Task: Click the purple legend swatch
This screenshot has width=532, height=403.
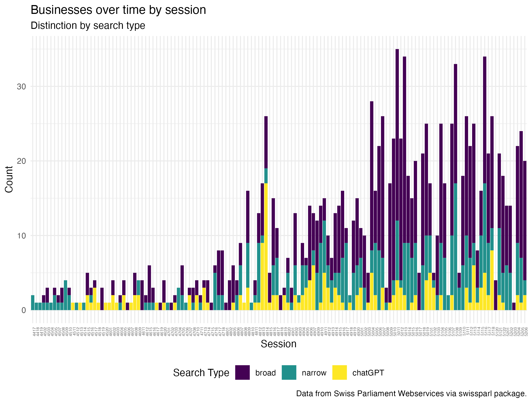Action: click(242, 372)
